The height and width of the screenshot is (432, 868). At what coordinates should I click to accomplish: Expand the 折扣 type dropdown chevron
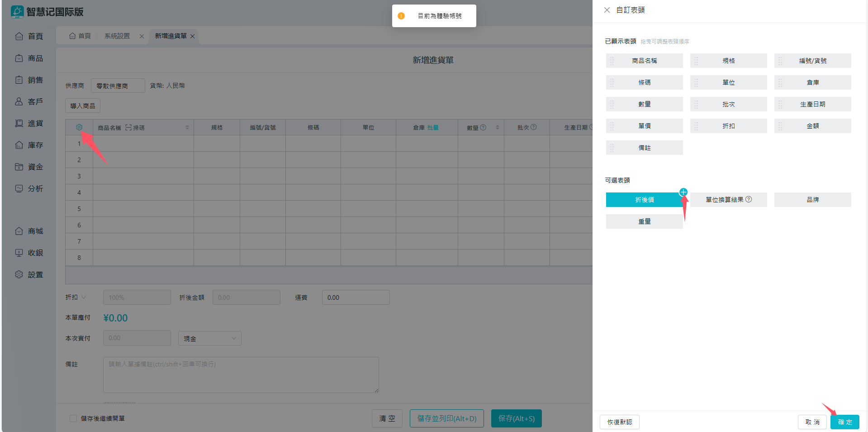pos(84,298)
